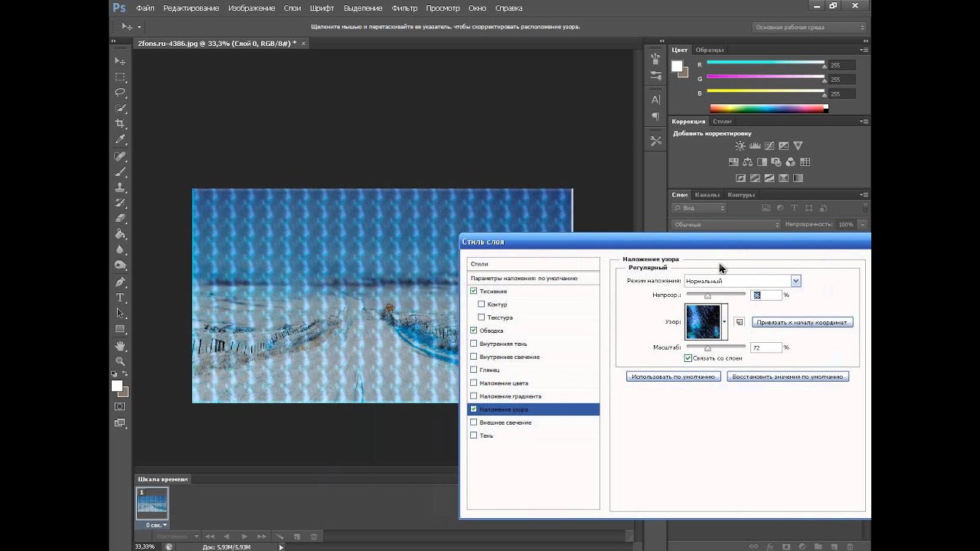Screen dimensions: 980x551
Task: Activate the Zoom magnifier tool
Action: click(120, 361)
